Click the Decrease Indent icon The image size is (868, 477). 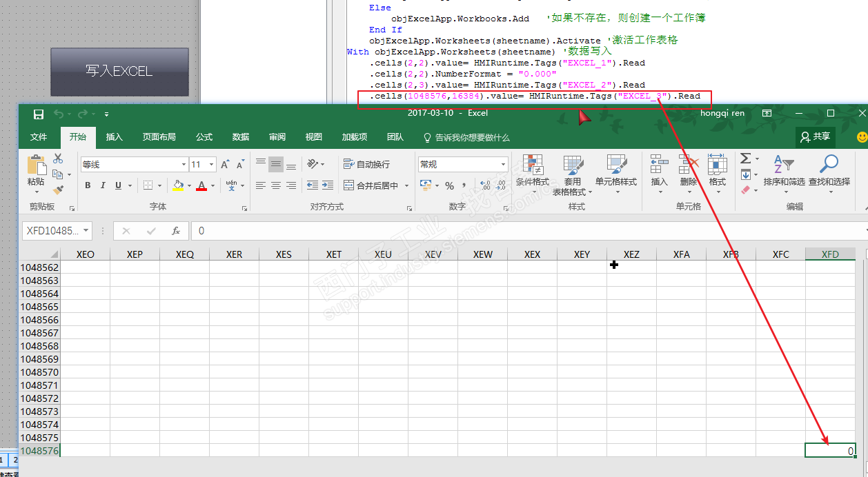pos(312,185)
